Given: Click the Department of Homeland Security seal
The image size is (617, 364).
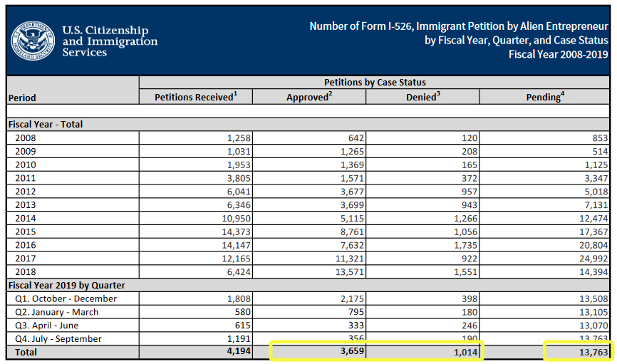Looking at the screenshot, I should click(x=31, y=41).
